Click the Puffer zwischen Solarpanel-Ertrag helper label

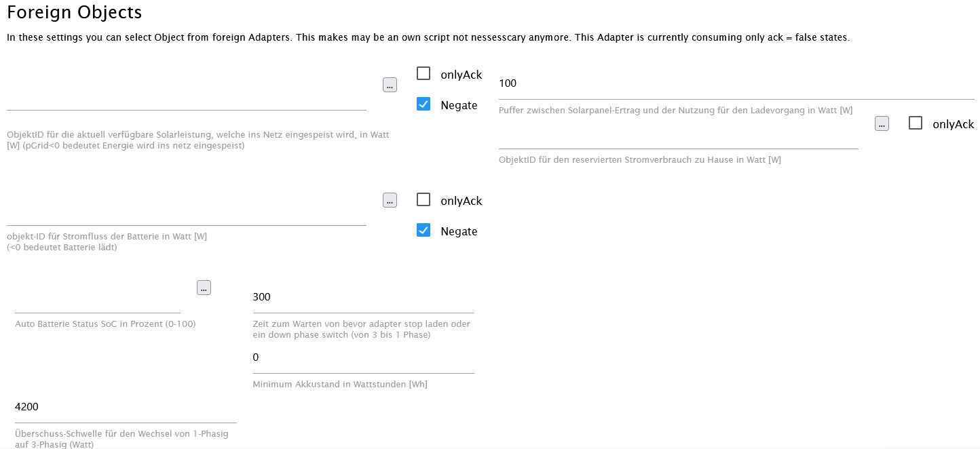(675, 110)
